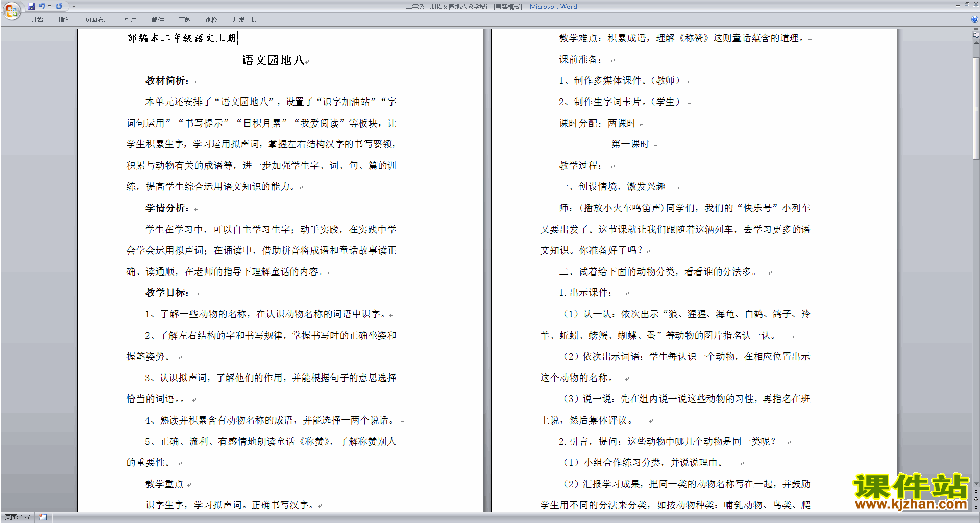Click the Select Browse Object circle button
This screenshot has height=523, width=980.
976,500
